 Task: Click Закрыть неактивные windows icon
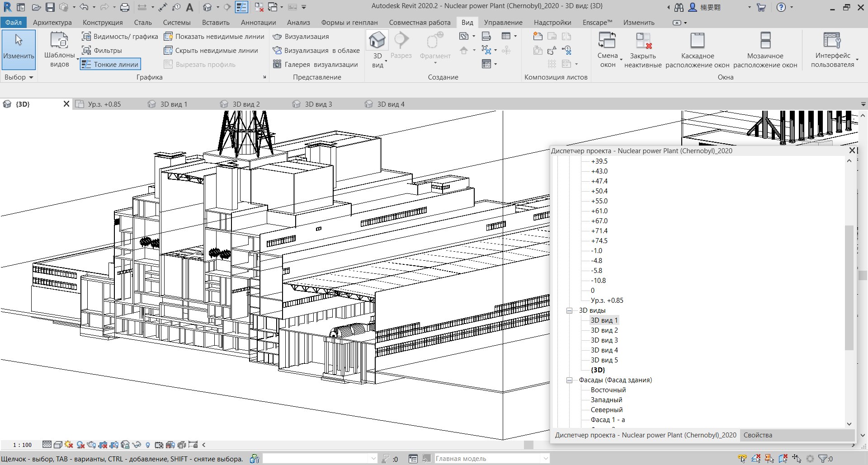643,41
